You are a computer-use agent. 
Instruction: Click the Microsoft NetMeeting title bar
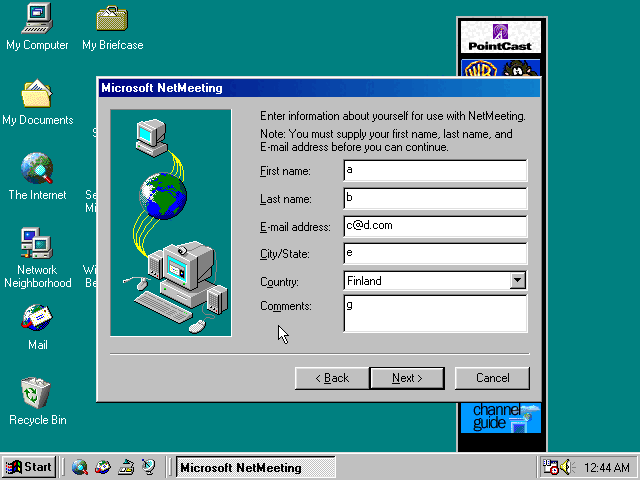click(319, 88)
